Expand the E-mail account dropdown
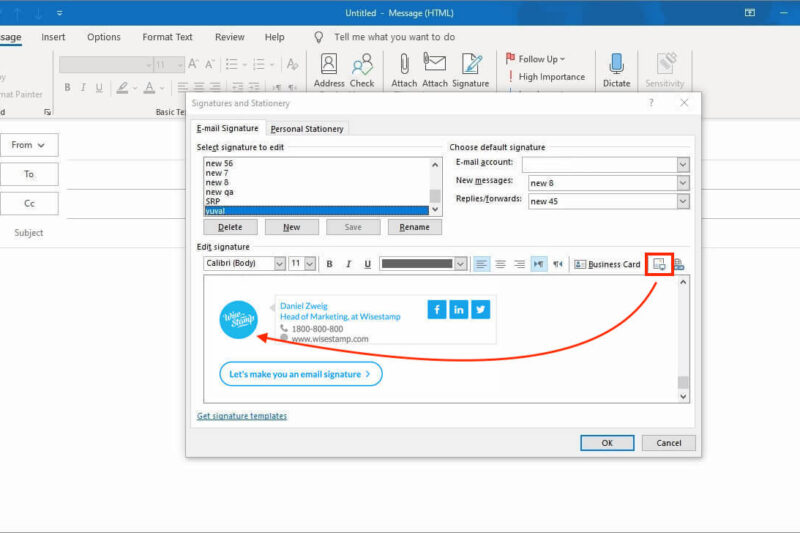800x533 pixels. pyautogui.click(x=683, y=164)
